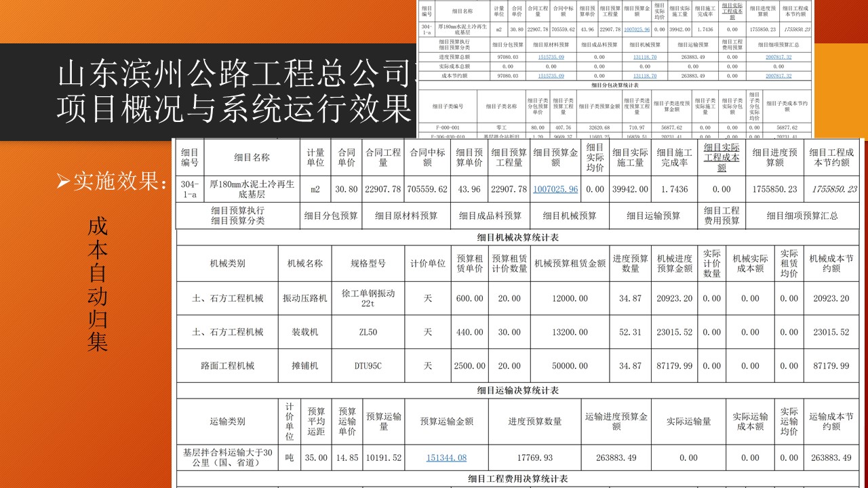Viewport: 868px width, 488px height.
Task: Switch to the 细目机械预算 tab in the large table
Action: pos(570,216)
